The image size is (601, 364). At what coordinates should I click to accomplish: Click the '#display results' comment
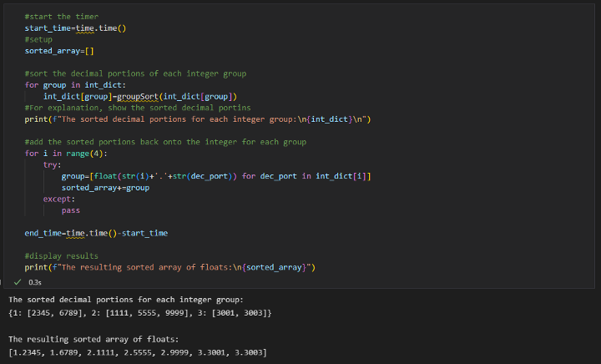click(x=61, y=256)
